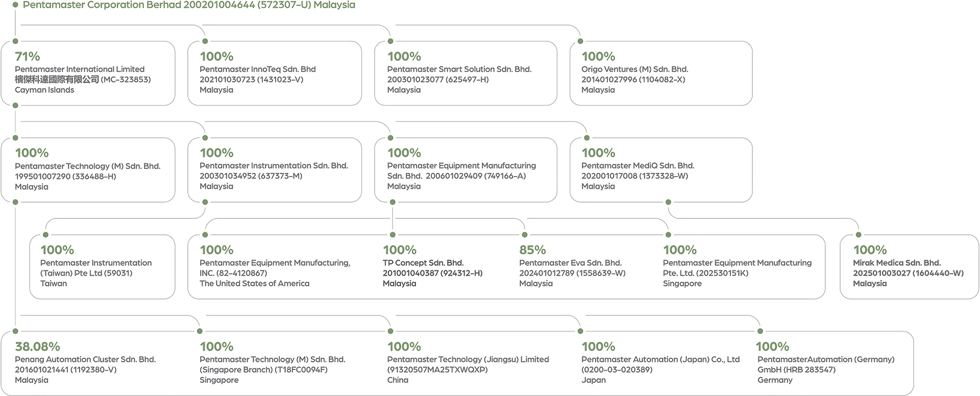Click the 85% ownership figure
Screen dimensions: 980x396
(x=532, y=250)
